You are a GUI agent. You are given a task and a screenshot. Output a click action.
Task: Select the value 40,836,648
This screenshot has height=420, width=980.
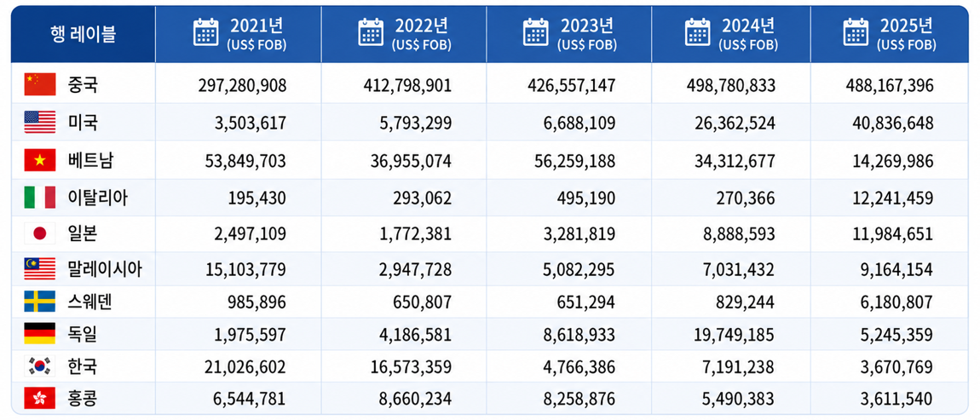click(x=894, y=124)
